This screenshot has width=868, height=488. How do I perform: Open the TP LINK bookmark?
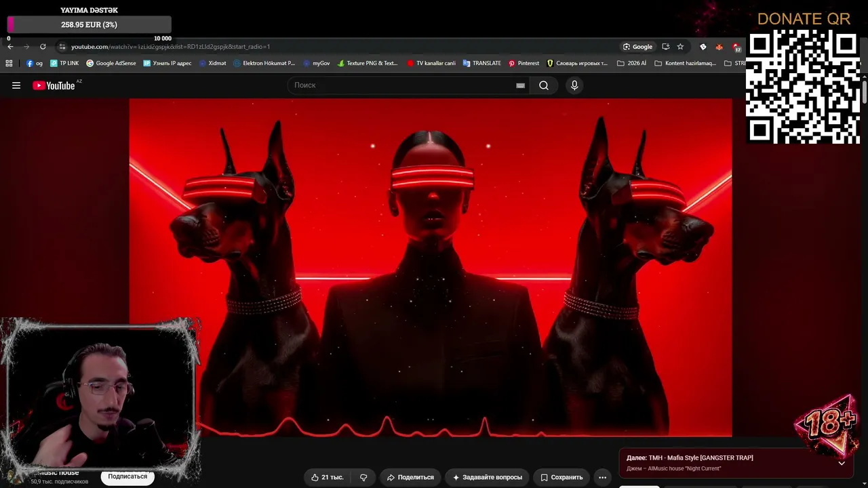point(64,63)
